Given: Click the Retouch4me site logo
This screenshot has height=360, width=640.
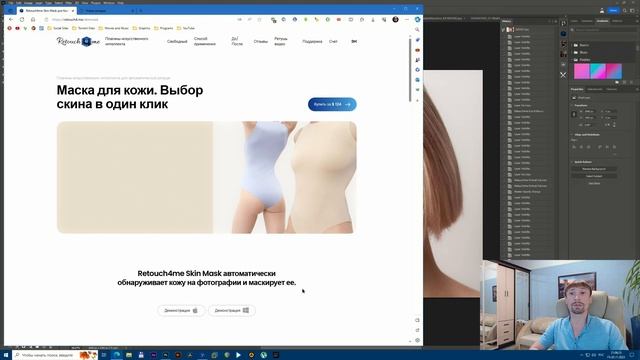Looking at the screenshot, I should point(78,41).
